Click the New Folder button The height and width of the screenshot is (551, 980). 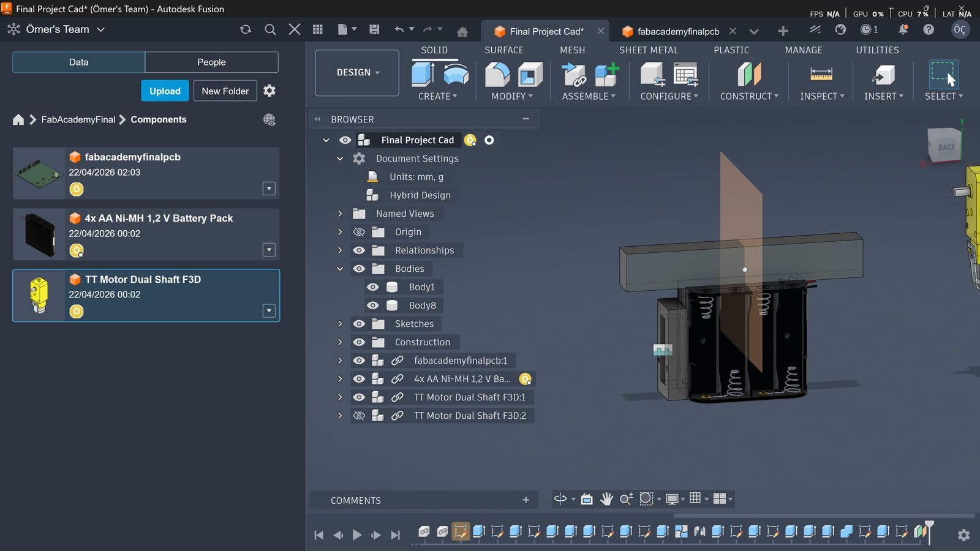pyautogui.click(x=225, y=91)
